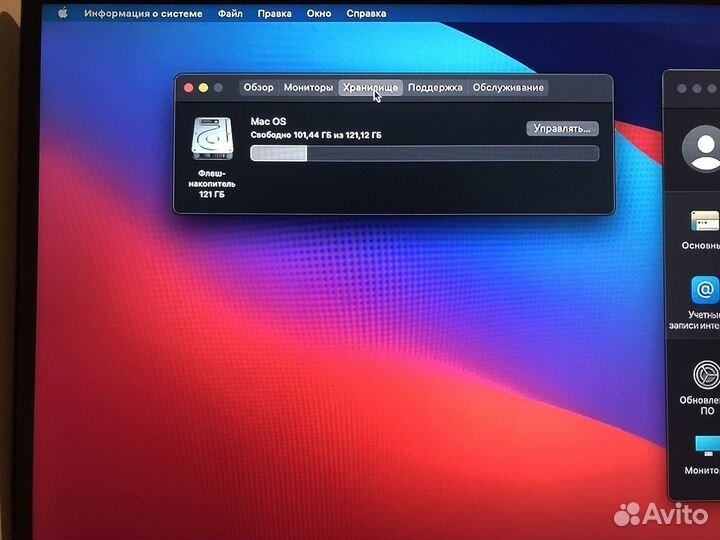This screenshot has height=540, width=720.
Task: Open the Apple menu
Action: point(63,14)
